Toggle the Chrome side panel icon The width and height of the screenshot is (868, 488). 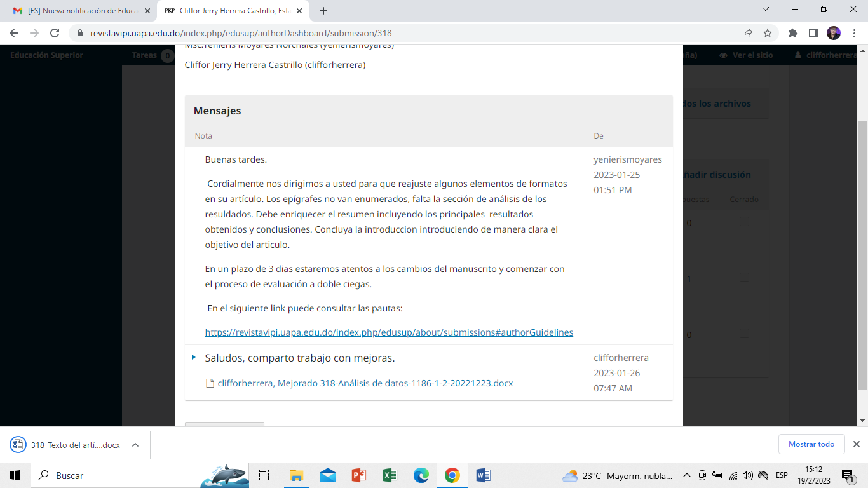813,33
